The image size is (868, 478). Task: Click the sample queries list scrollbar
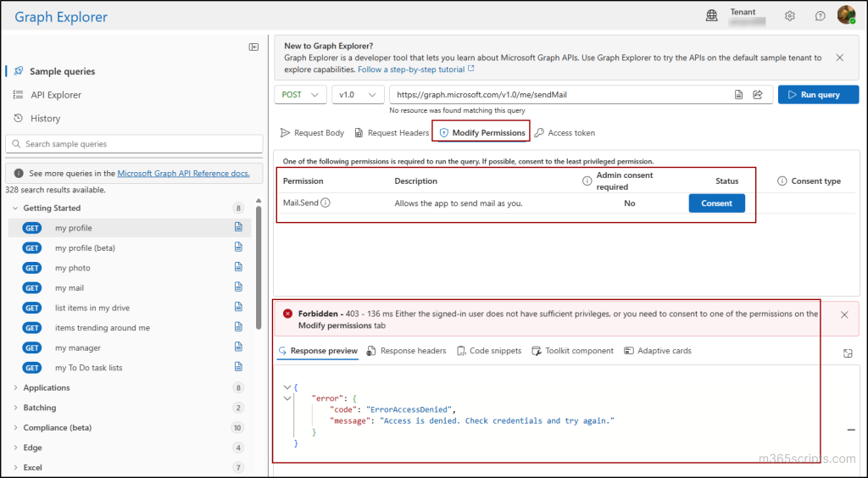pyautogui.click(x=259, y=267)
